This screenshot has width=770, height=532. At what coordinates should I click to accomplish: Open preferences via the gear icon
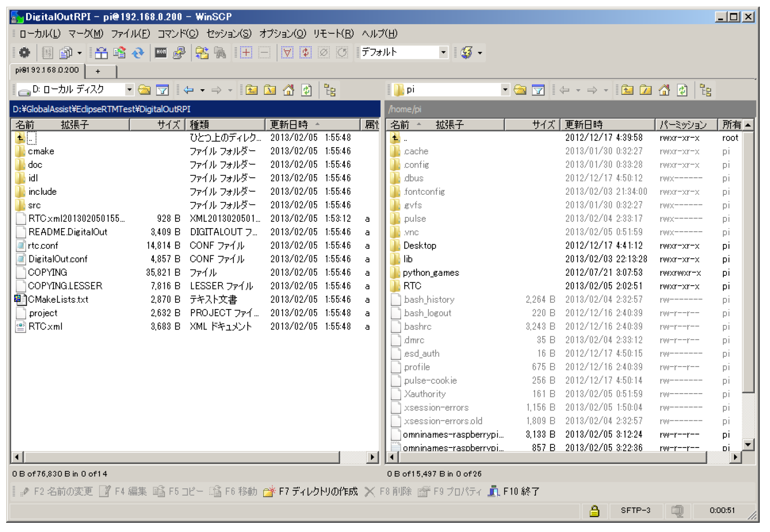[x=24, y=52]
